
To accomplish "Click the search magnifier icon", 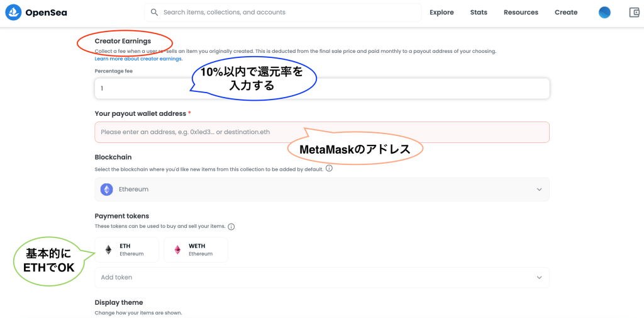I will coord(154,13).
